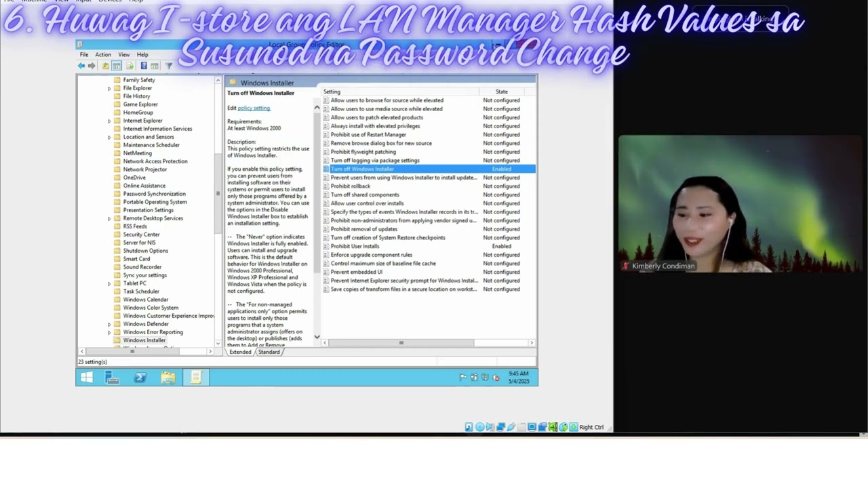Click the Export List toolbar icon
Screen dimensions: 868x488
click(x=130, y=66)
